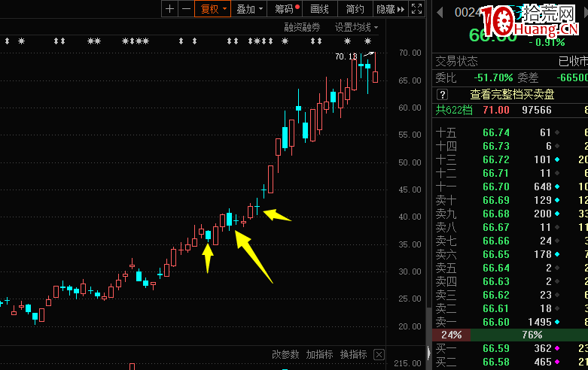Open the 筹码 chip distribution view
The height and width of the screenshot is (370, 588).
[285, 8]
